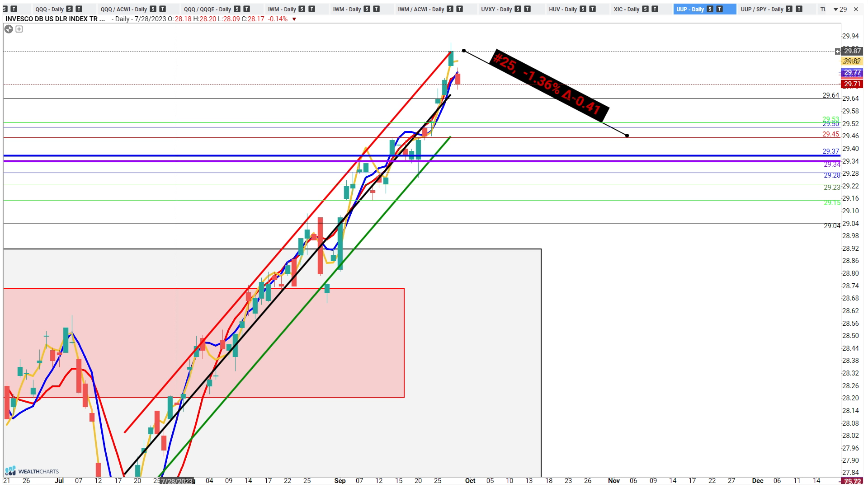Click the round compass icon below the chart title

click(9, 29)
